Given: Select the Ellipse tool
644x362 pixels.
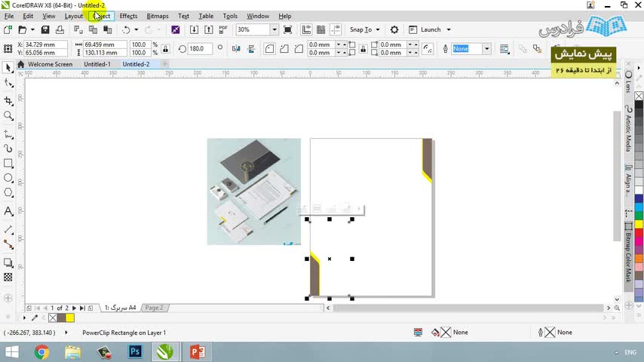Looking at the screenshot, I should [8, 178].
